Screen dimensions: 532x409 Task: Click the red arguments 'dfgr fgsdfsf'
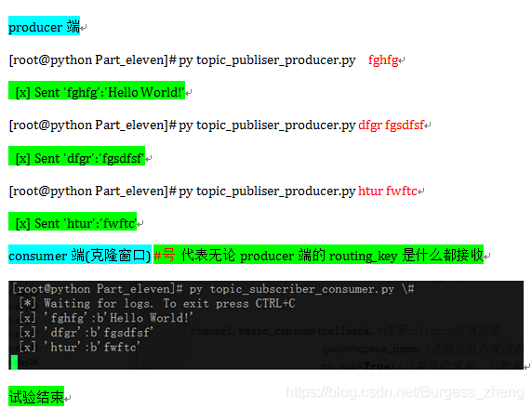(392, 125)
